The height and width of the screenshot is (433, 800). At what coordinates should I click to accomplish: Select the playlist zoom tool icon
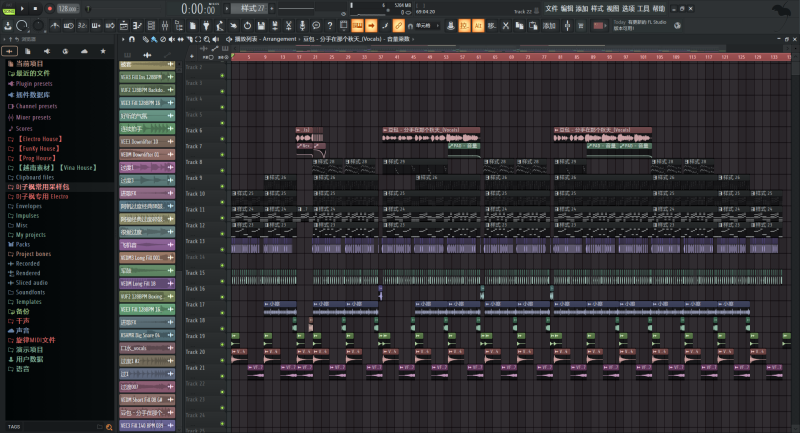pos(207,39)
